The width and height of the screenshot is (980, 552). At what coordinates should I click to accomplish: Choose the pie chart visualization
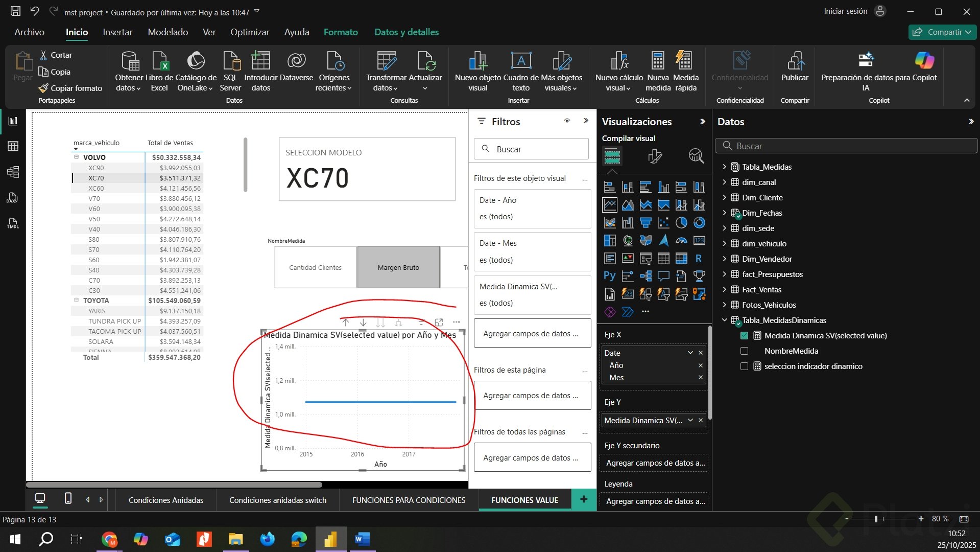click(681, 223)
